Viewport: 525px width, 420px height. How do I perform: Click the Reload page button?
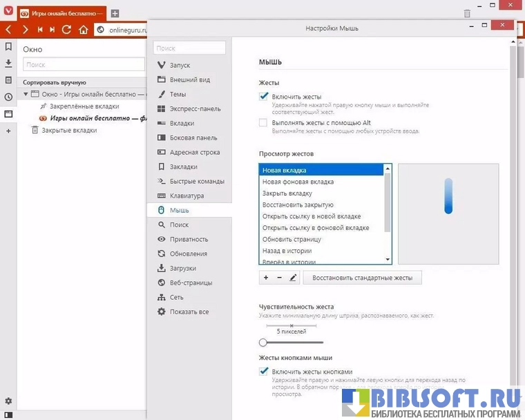pos(67,30)
